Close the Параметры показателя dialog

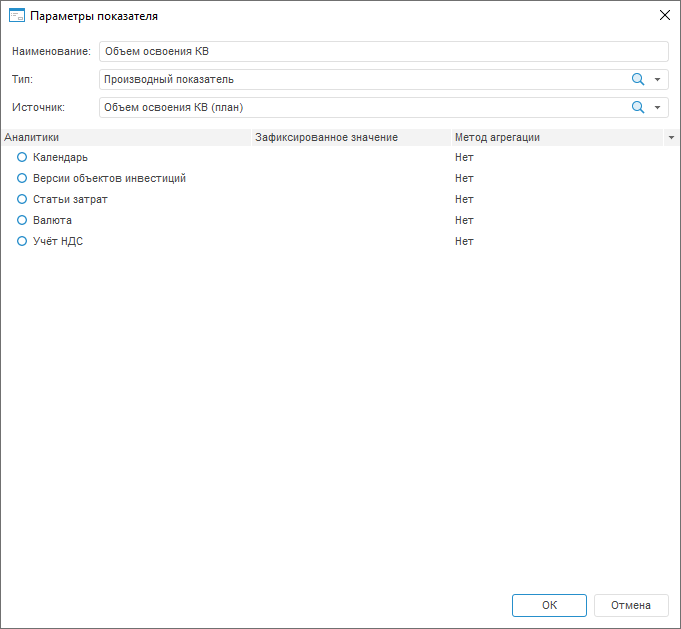(x=664, y=15)
